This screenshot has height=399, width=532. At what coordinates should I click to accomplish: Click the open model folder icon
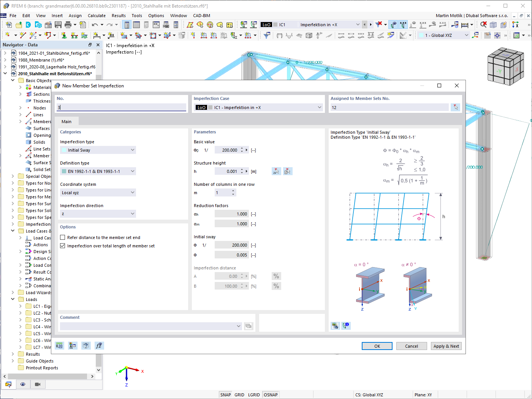point(18,25)
